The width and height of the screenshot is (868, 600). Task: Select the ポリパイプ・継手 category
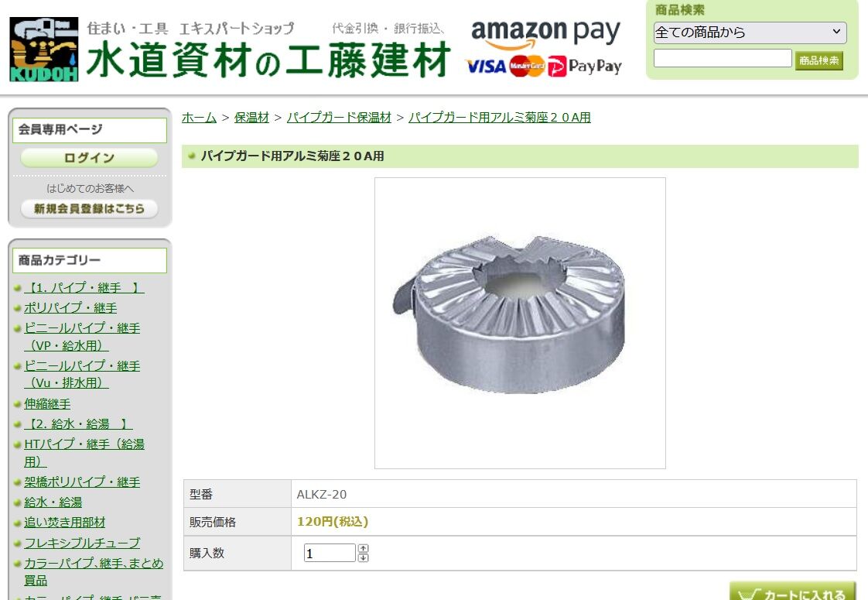tap(70, 308)
